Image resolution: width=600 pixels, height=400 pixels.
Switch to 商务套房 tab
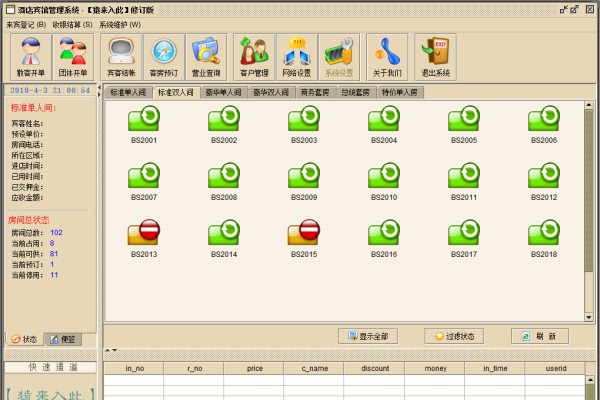(315, 93)
